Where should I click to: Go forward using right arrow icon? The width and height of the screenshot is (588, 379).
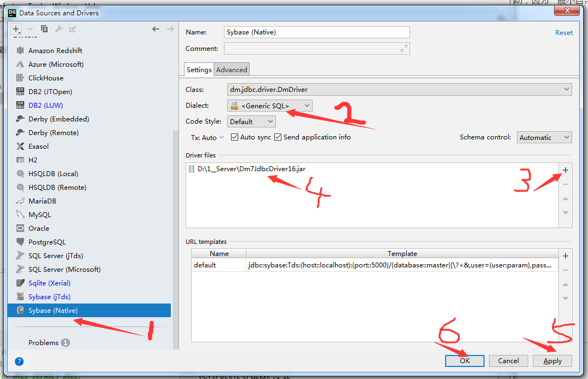[170, 29]
